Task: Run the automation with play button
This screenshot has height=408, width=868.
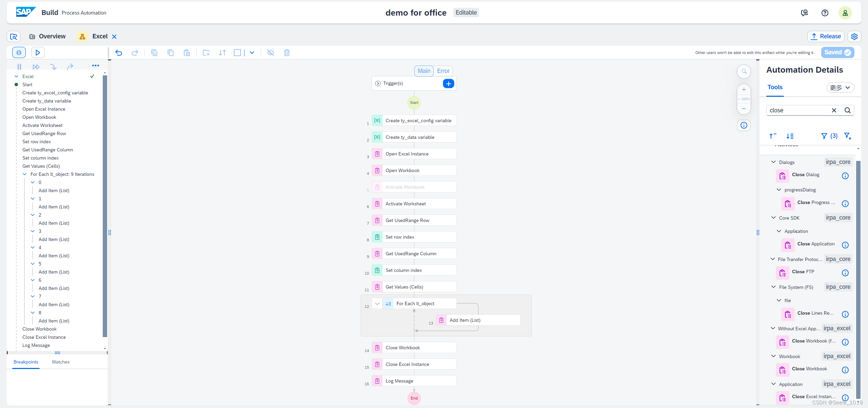Action: 38,53
